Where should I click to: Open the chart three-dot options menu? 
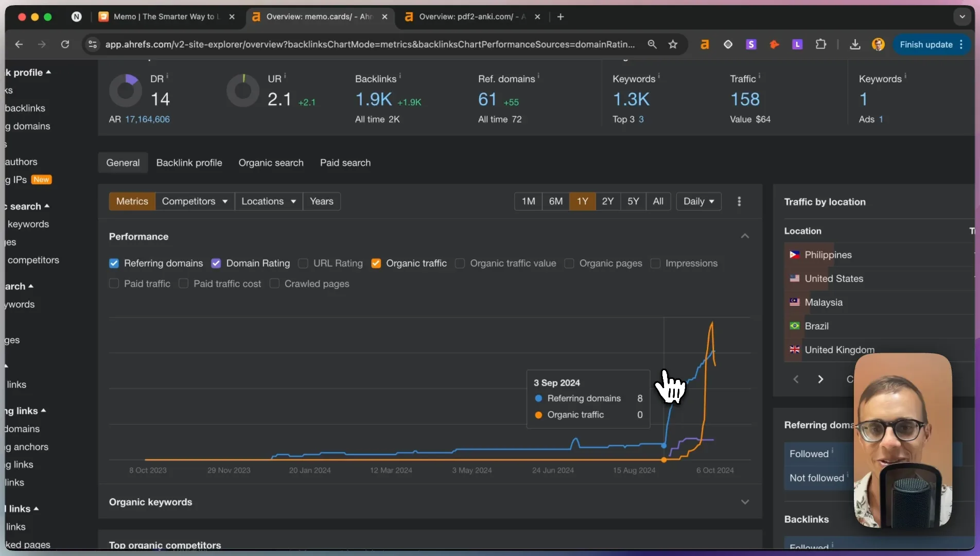[x=739, y=201]
